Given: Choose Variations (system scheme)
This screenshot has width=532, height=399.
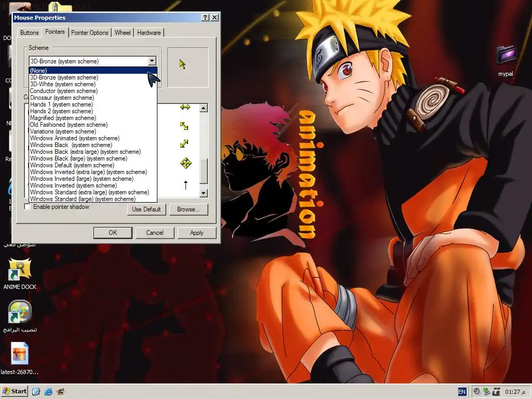Looking at the screenshot, I should [93, 131].
